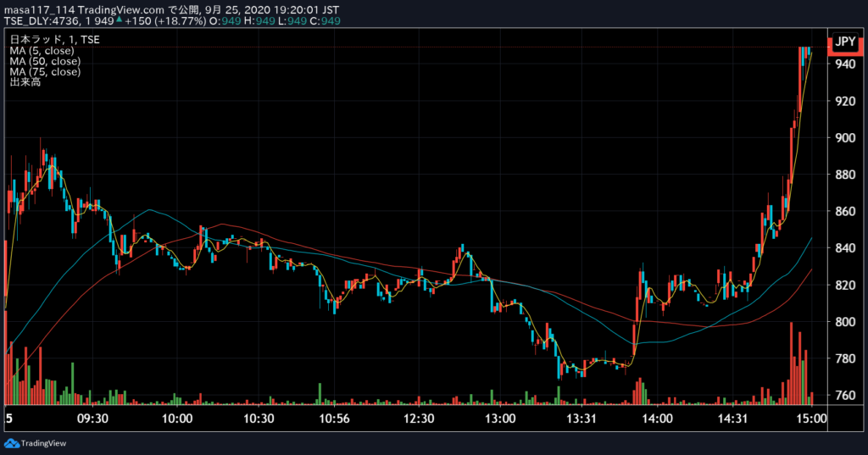The image size is (868, 455).
Task: Click the 10:56 time axis label
Action: pyautogui.click(x=334, y=419)
